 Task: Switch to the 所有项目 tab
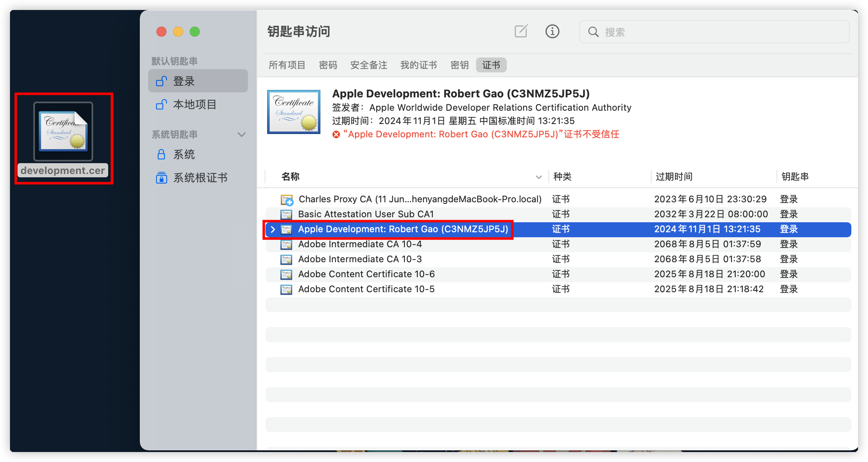tap(287, 65)
